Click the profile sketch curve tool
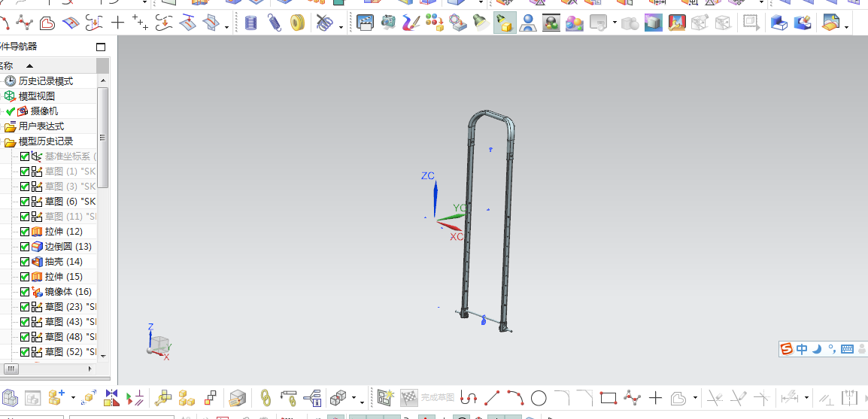This screenshot has width=868, height=419. (x=469, y=397)
